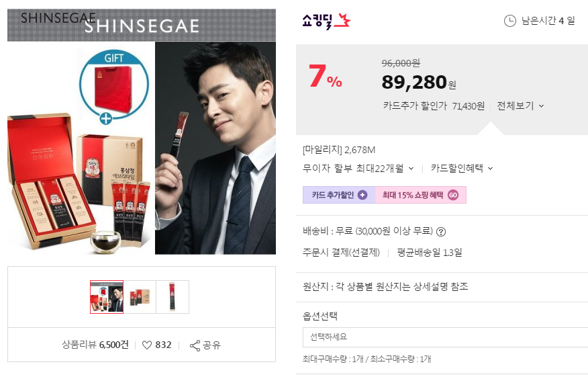Click the SHINSEGAE banner
This screenshot has width=588, height=383.
(x=142, y=25)
